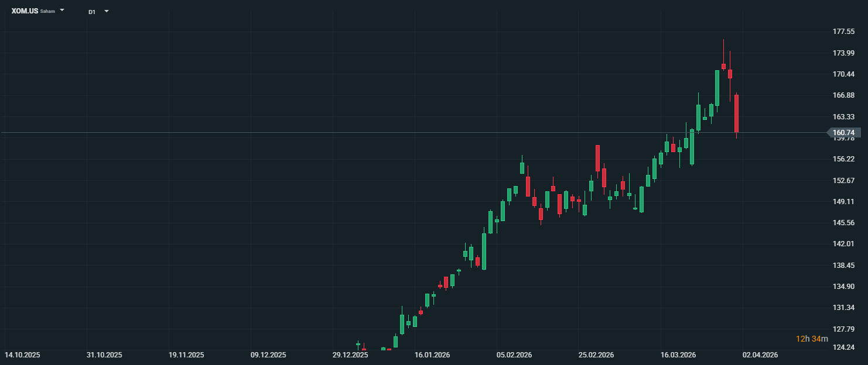Click the tall green candle peaking near 170
Viewport: 868px width, 365px height.
(x=717, y=88)
